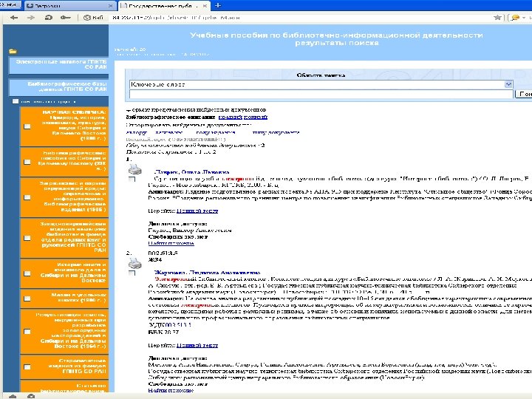Open 'Электронные каталоги ГПНТБ СО РАН' section

coord(59,64)
